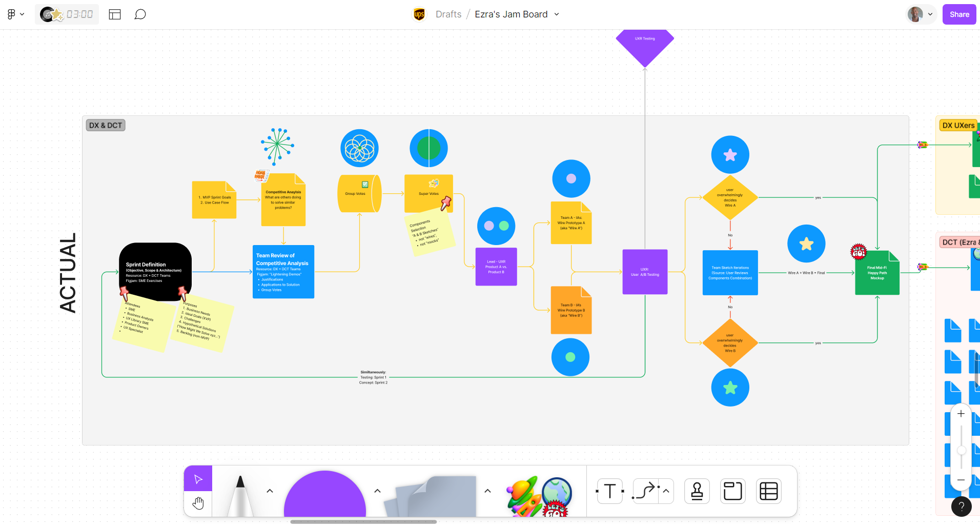The image size is (980, 526).
Task: Select the Stamp tool
Action: click(x=697, y=491)
